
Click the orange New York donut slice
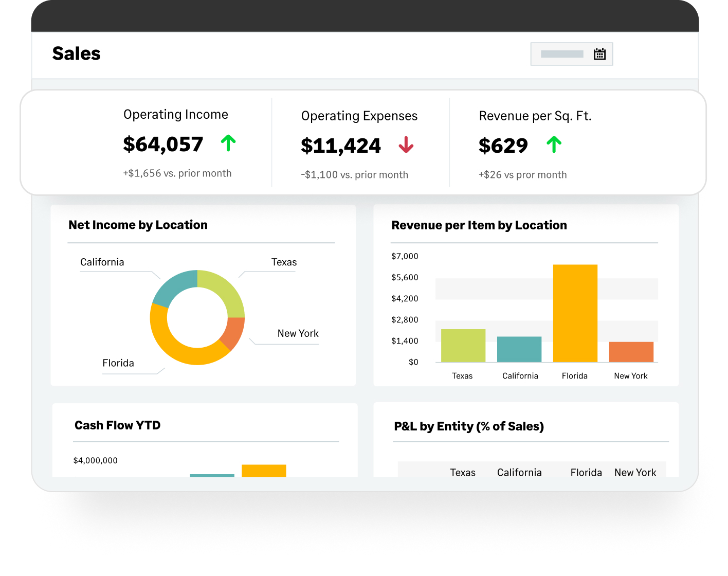click(x=233, y=333)
